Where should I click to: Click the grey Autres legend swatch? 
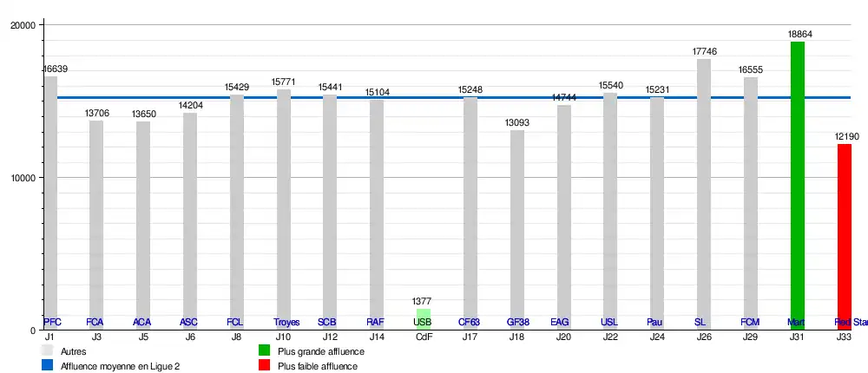[48, 351]
